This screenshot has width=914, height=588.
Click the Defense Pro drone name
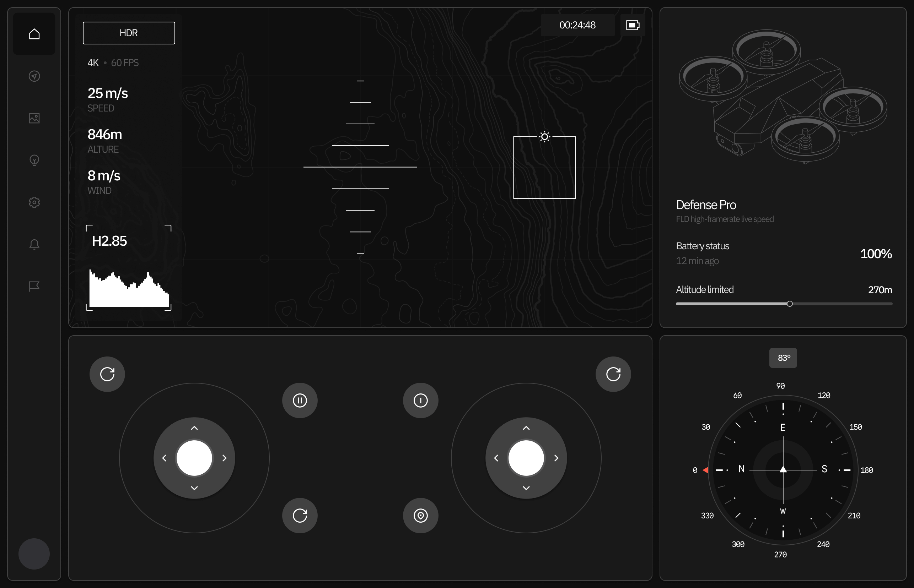coord(706,205)
